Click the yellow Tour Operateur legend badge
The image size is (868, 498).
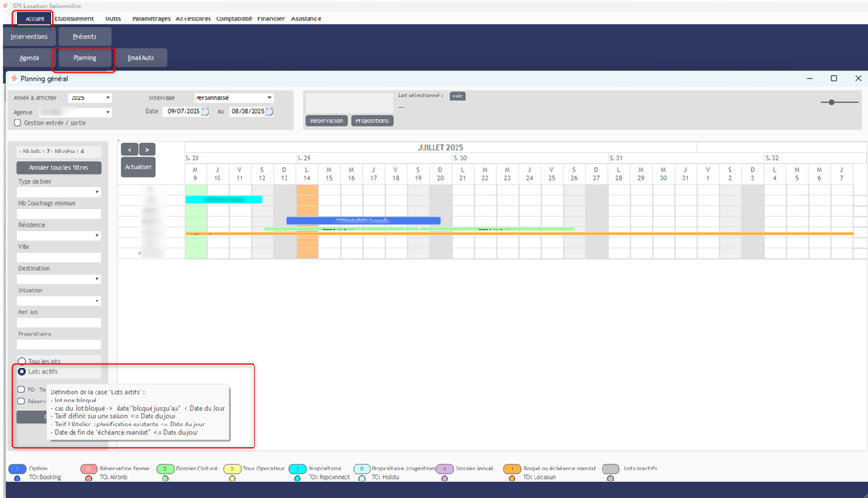tap(232, 469)
